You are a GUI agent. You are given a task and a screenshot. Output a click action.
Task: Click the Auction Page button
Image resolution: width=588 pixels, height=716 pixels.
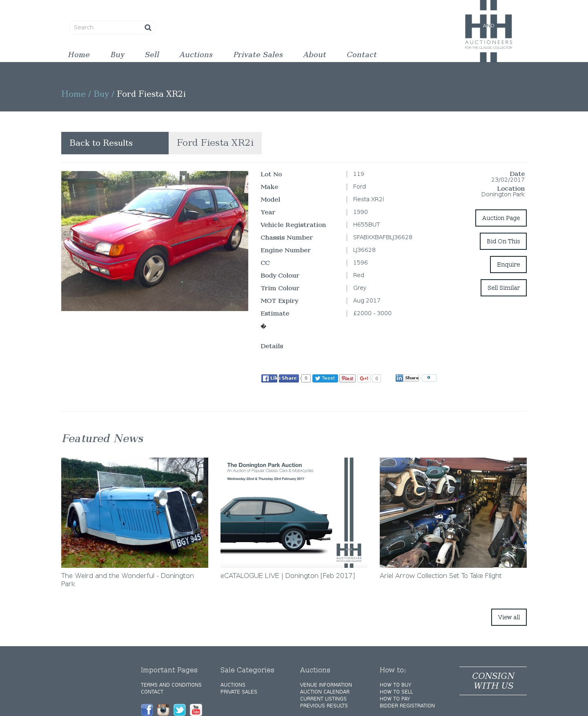(x=501, y=218)
